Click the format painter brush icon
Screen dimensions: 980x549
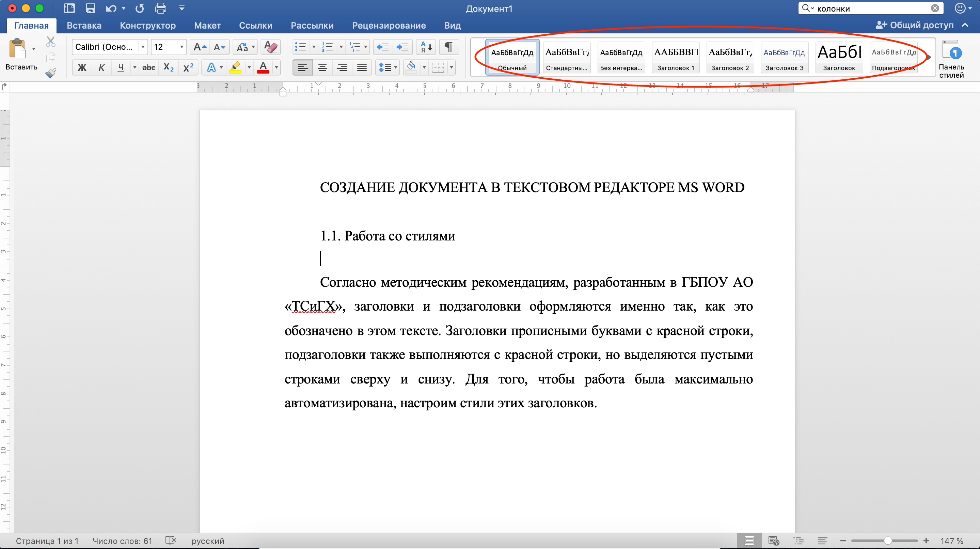point(51,73)
